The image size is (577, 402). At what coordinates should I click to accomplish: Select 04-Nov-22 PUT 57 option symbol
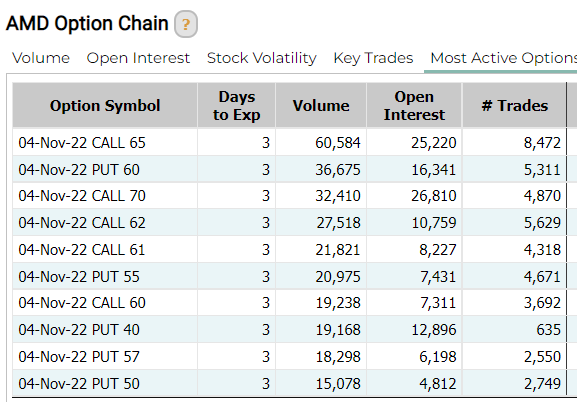(x=79, y=357)
